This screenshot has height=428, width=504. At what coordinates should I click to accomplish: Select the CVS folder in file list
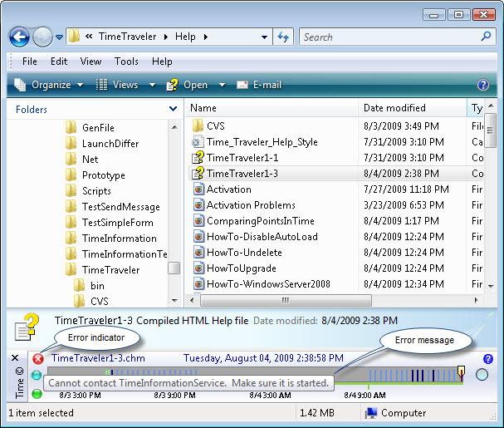click(208, 125)
